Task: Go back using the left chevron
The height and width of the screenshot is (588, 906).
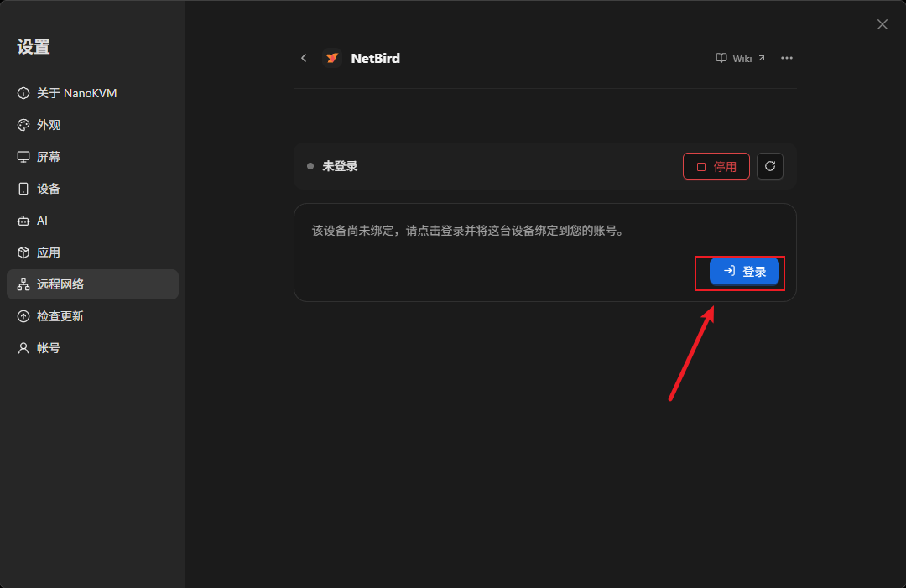Action: coord(304,58)
